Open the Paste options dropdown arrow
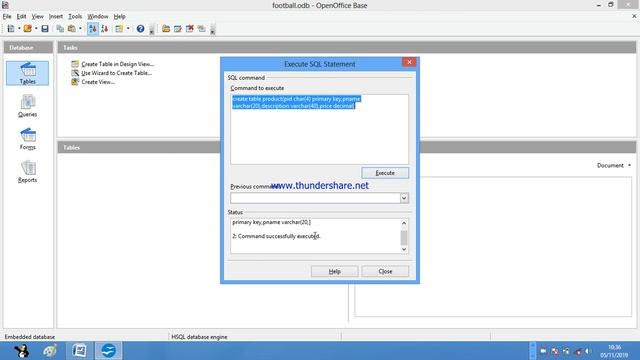Screen dimensions: 640x360 click(x=80, y=29)
